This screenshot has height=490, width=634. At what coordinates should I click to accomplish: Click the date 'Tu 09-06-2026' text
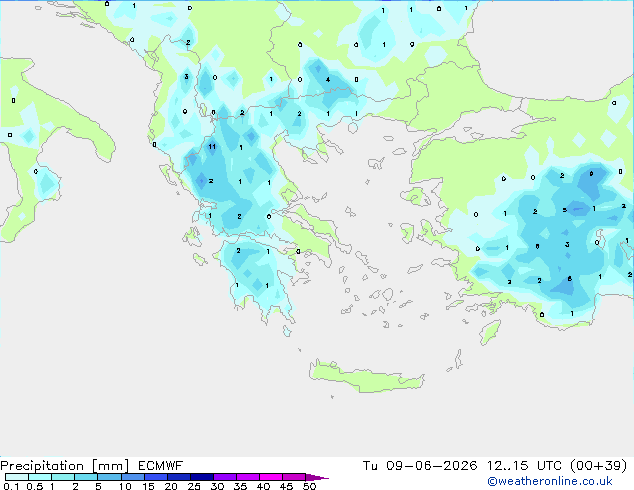420,466
